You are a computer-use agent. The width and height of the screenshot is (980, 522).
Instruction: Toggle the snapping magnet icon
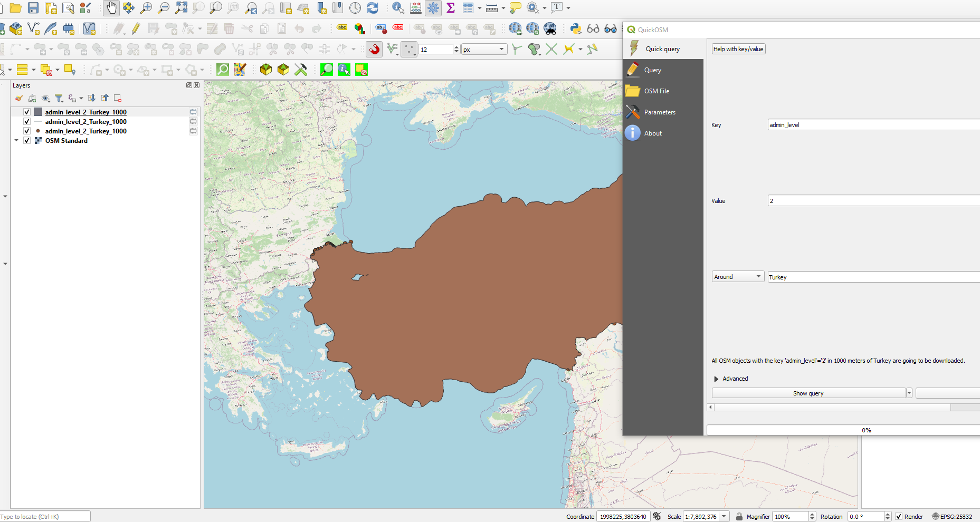coord(374,49)
